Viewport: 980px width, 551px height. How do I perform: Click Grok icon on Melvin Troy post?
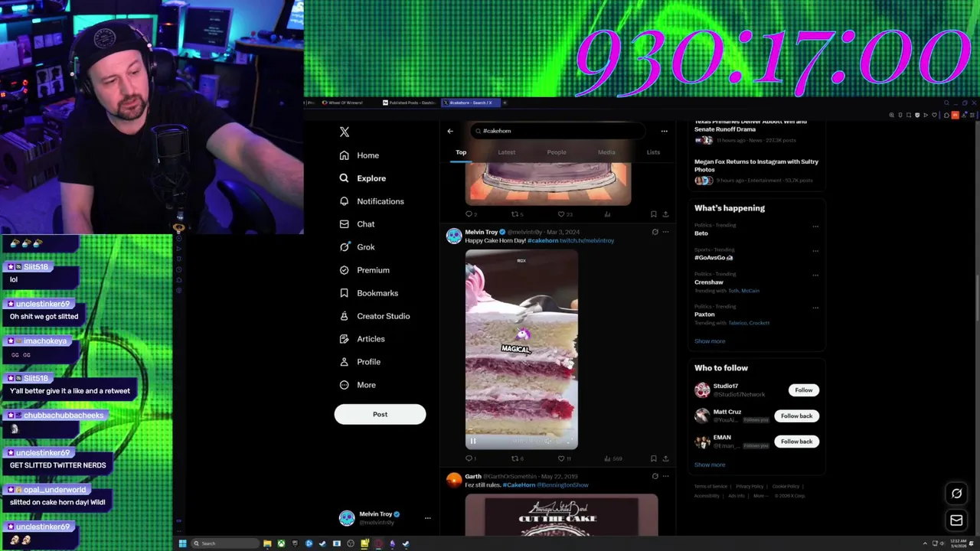[x=655, y=232]
